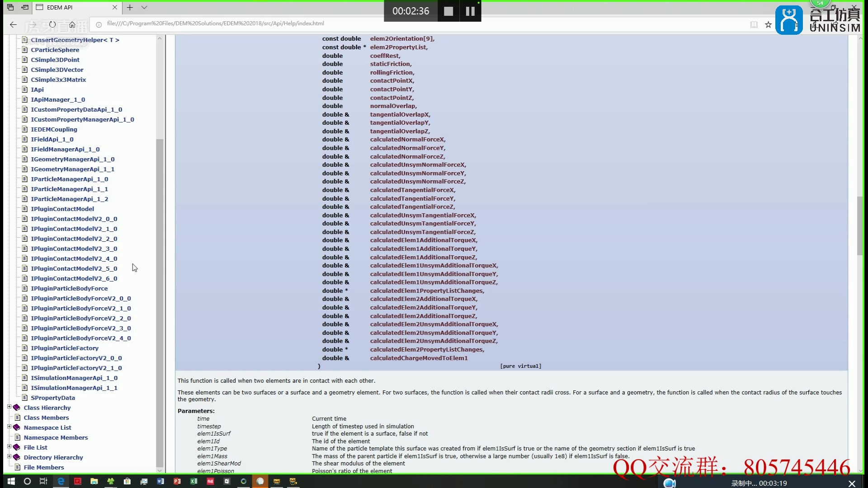Click the main page vertical scrollbar thumb
868x488 pixels.
click(859, 226)
